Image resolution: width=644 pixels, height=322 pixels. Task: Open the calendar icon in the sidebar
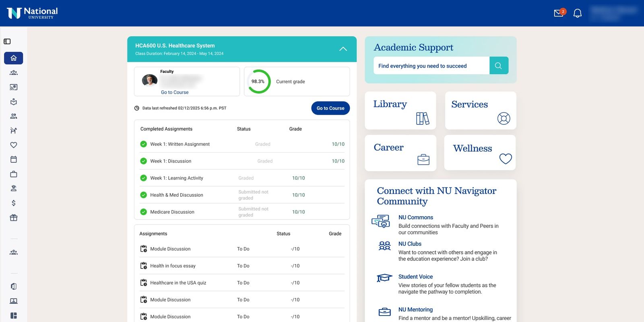coord(14,159)
